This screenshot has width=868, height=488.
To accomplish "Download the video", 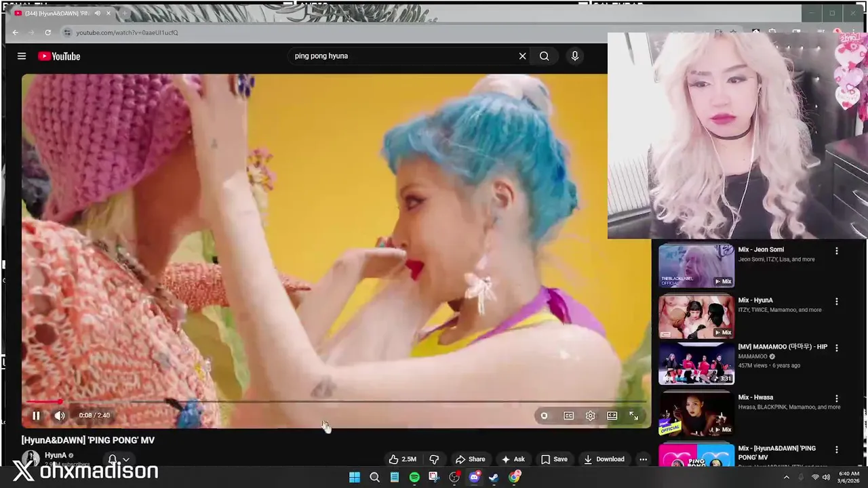I will (x=604, y=459).
